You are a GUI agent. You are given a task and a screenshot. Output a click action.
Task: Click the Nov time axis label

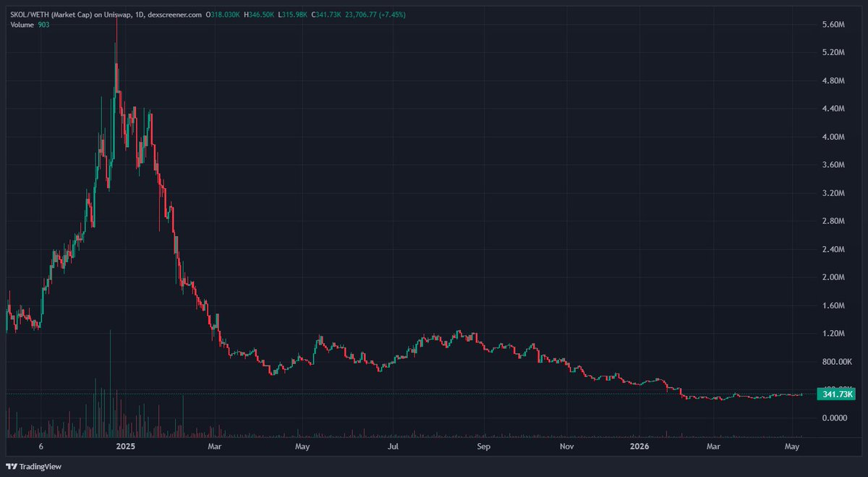[x=566, y=447]
